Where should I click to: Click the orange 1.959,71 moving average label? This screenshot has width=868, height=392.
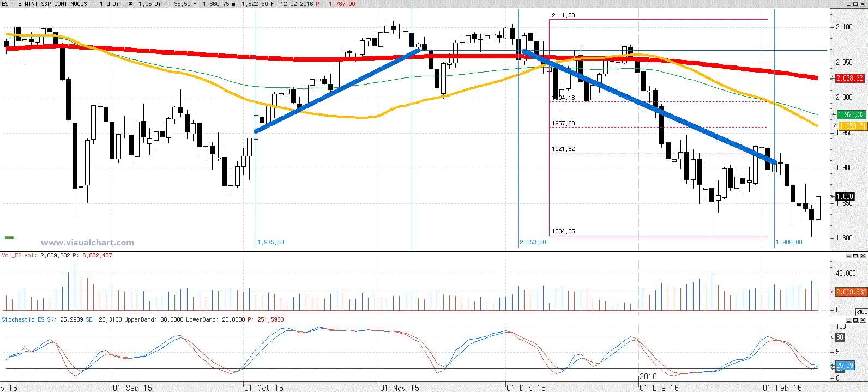(x=852, y=126)
